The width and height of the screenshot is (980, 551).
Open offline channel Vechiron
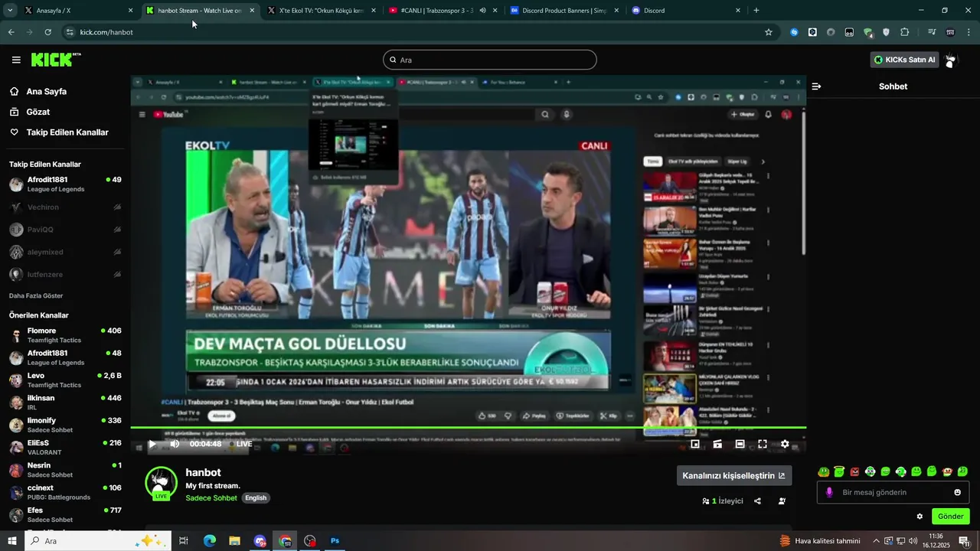point(65,207)
